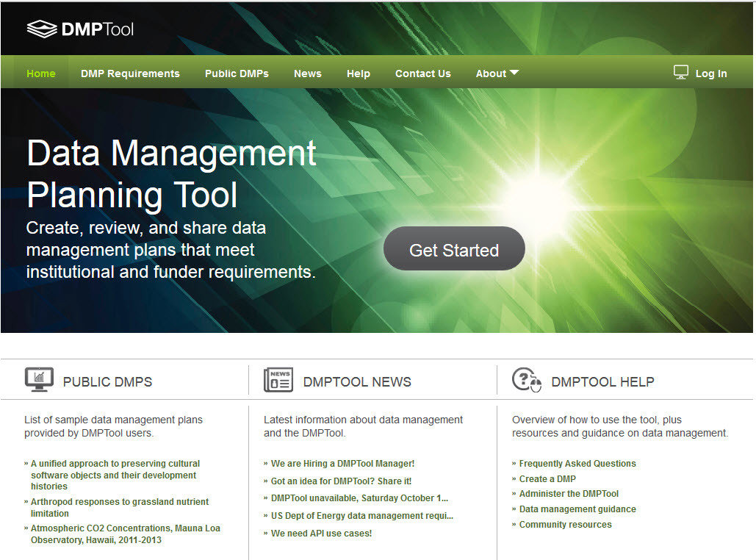Open the DMPTOOL HELP section heading
Image resolution: width=756 pixels, height=560 pixels.
[602, 382]
